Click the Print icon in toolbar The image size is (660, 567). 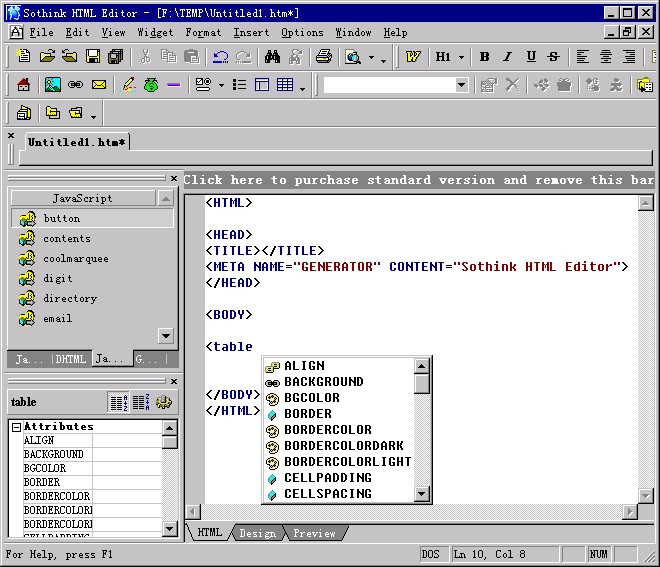click(x=324, y=56)
